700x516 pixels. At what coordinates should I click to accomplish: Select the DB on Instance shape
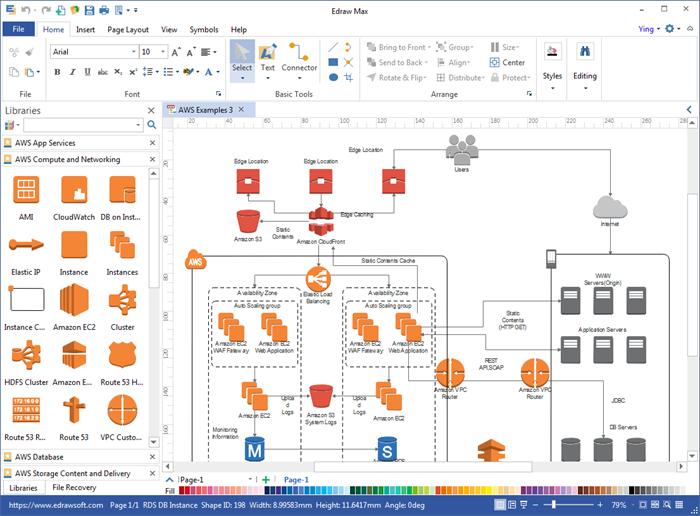[122, 189]
